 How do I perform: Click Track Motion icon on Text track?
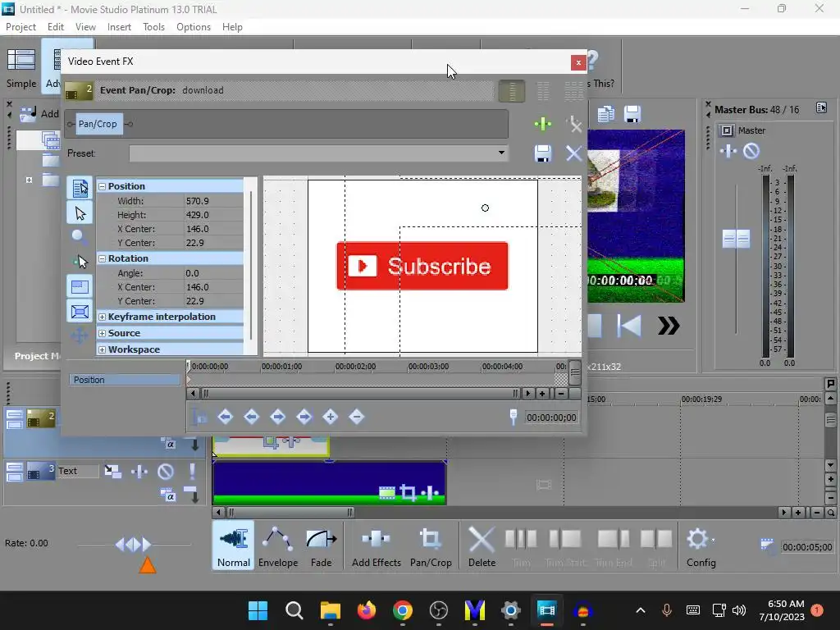click(112, 472)
